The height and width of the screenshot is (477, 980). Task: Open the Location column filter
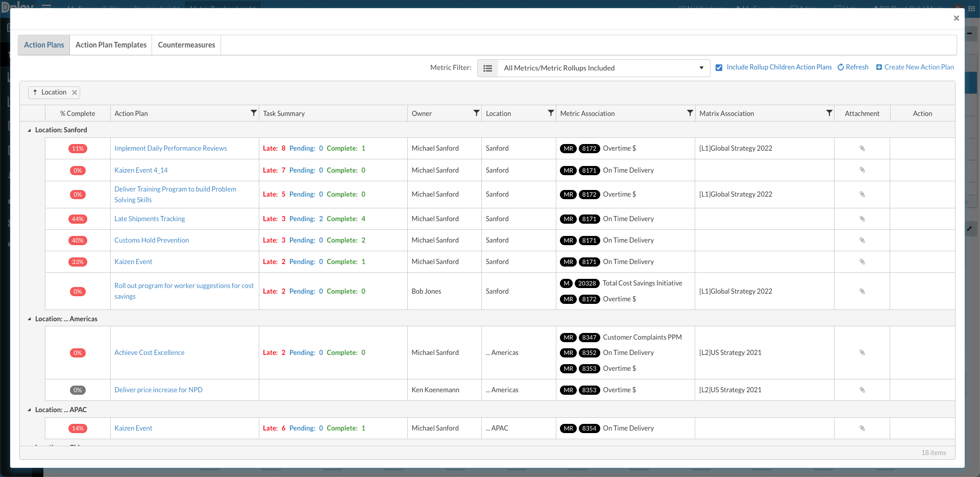550,113
